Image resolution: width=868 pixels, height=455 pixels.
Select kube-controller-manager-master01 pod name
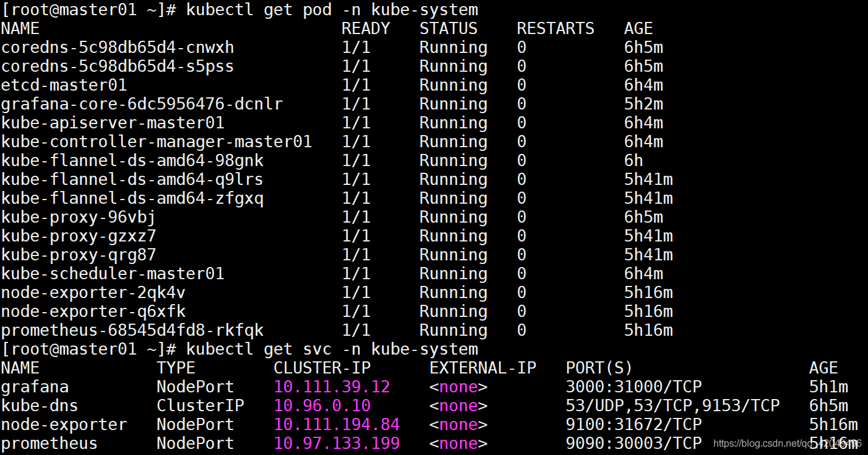(156, 142)
